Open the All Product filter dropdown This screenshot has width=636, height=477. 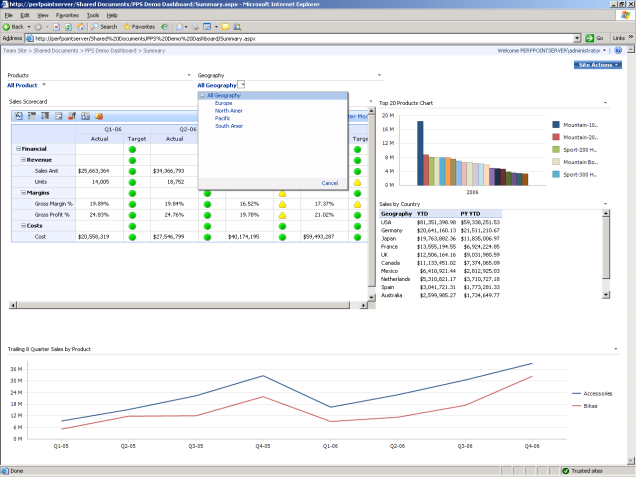point(44,85)
